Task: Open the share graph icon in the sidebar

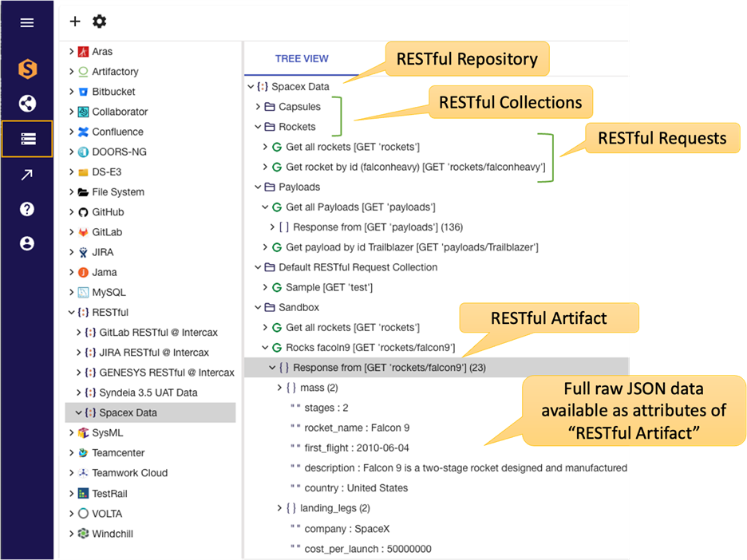Action: [27, 103]
